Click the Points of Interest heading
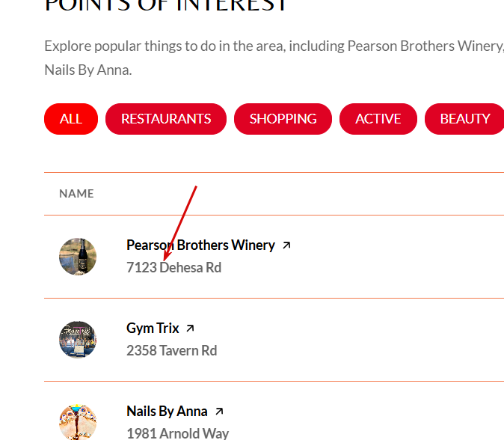 [x=166, y=6]
